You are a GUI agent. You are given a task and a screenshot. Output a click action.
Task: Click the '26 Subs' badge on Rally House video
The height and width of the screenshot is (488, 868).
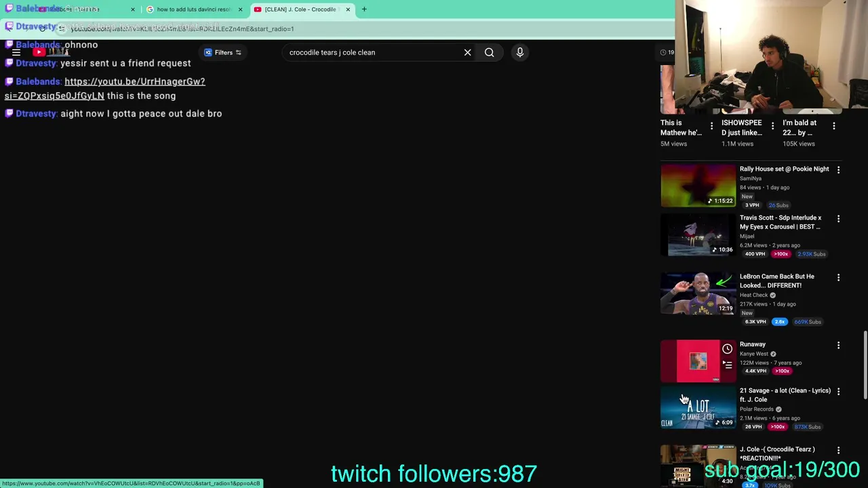pyautogui.click(x=778, y=205)
